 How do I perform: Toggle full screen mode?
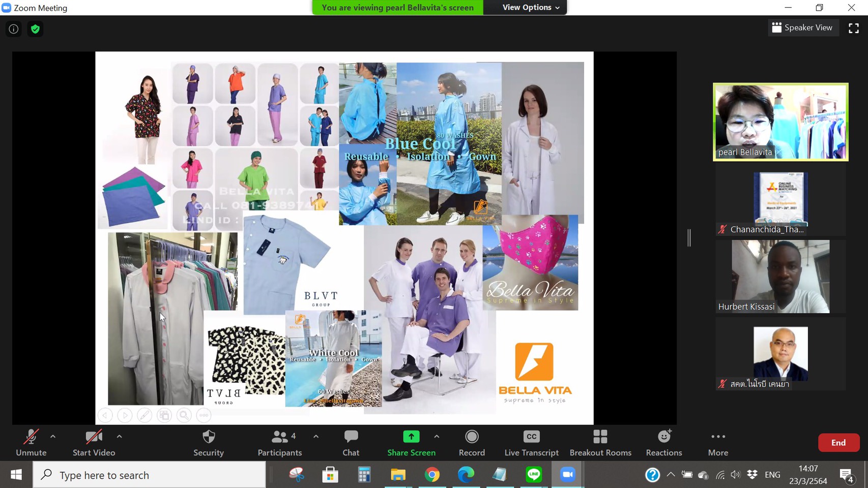(853, 28)
